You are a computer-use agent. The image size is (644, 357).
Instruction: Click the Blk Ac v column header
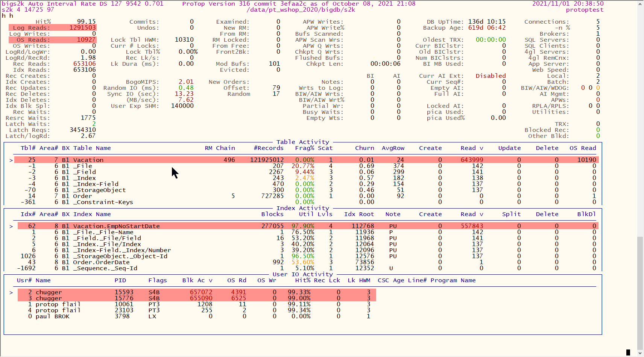pyautogui.click(x=197, y=280)
